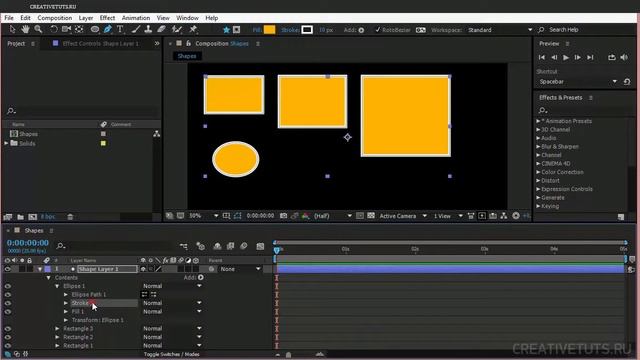The image size is (640, 360).
Task: Select the Eraser tool
Action: [161, 29]
